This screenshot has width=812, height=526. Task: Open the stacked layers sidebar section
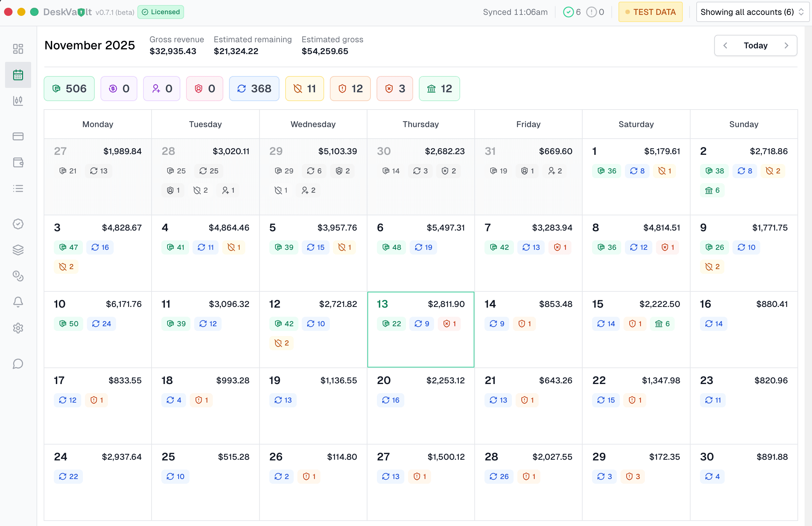tap(18, 250)
